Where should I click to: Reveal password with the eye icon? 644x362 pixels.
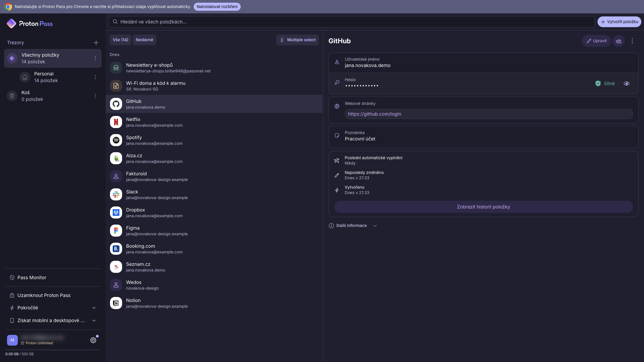click(627, 83)
